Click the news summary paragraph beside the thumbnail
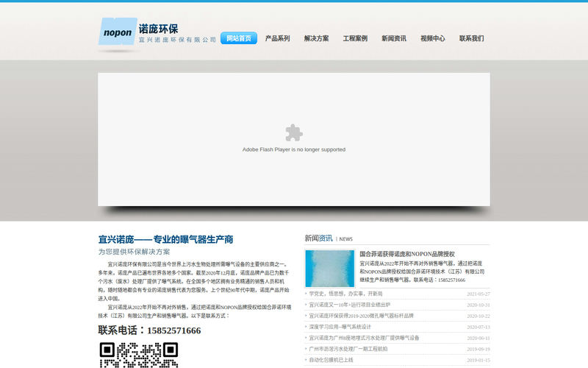 [422, 272]
